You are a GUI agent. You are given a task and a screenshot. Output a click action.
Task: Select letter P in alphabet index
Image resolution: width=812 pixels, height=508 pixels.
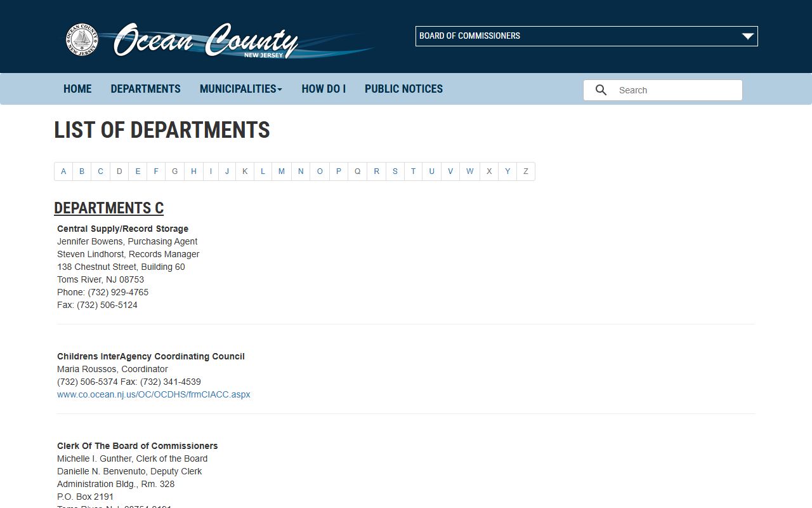339,171
